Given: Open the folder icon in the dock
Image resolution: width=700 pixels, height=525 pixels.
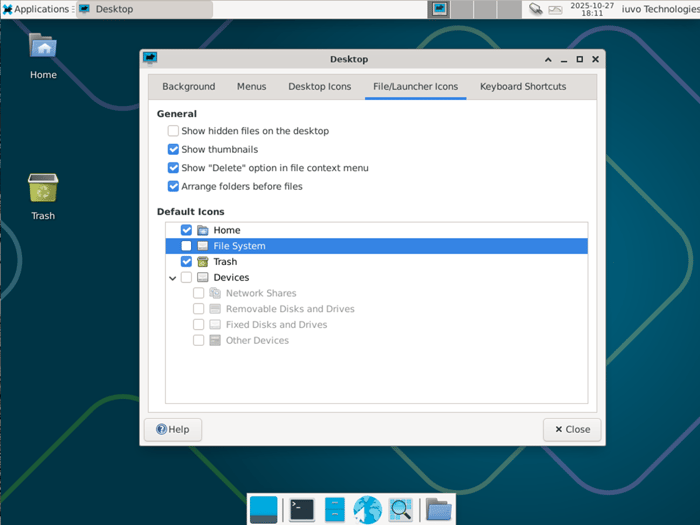Looking at the screenshot, I should tap(438, 509).
